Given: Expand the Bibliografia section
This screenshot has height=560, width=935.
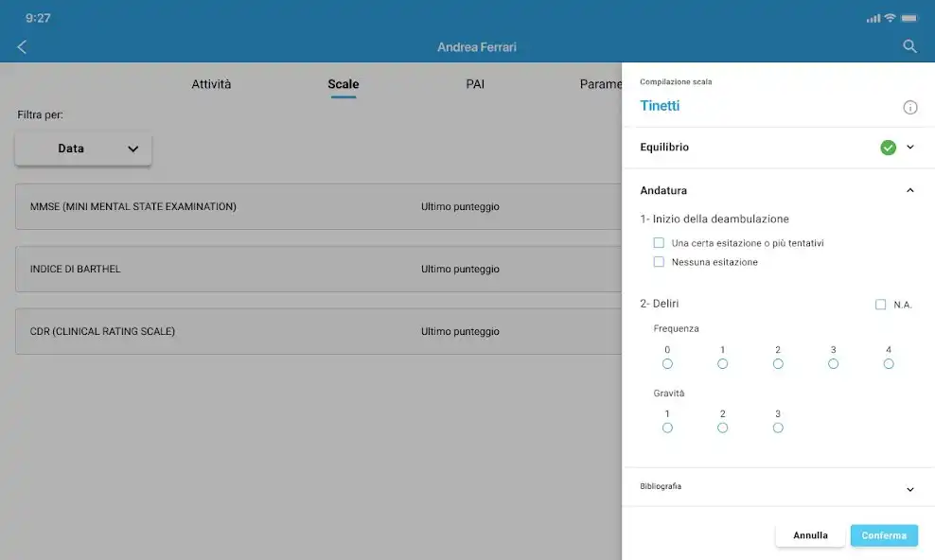Looking at the screenshot, I should click(x=910, y=489).
